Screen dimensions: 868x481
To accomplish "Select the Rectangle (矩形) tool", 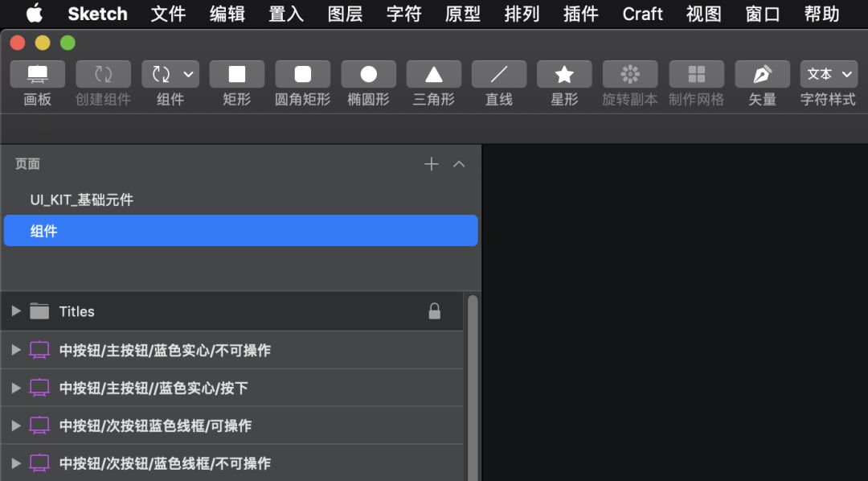I will pyautogui.click(x=237, y=74).
